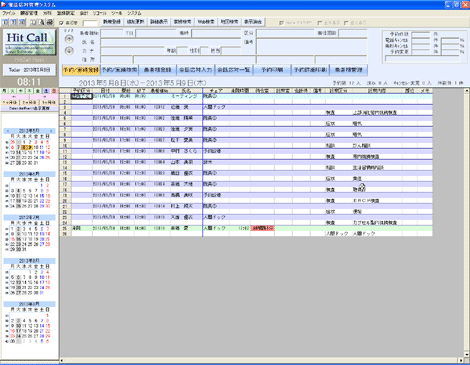Viewport: 470px width, 365px height.
Task: Click the vertical scrollbar up arrow
Action: [467, 90]
